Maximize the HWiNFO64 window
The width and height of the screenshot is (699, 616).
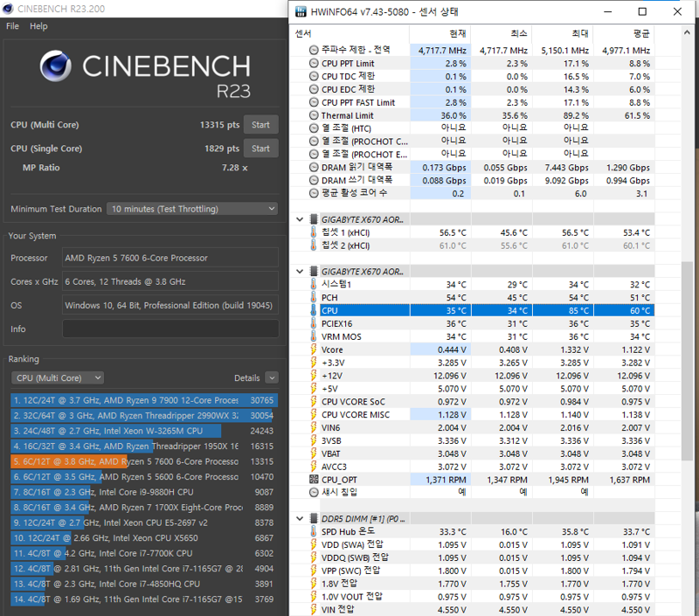(642, 11)
